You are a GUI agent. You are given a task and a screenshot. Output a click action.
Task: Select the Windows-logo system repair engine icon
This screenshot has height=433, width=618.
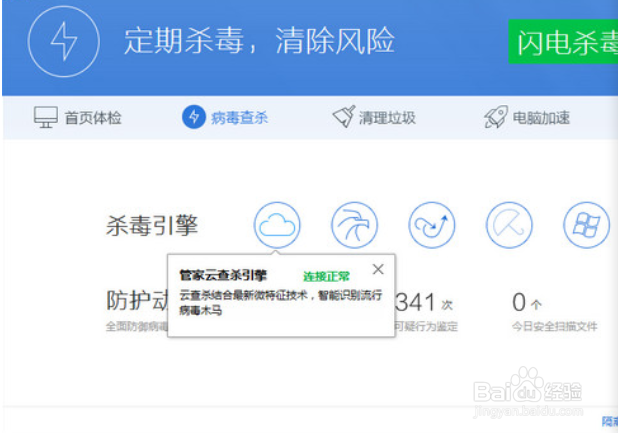pyautogui.click(x=586, y=225)
